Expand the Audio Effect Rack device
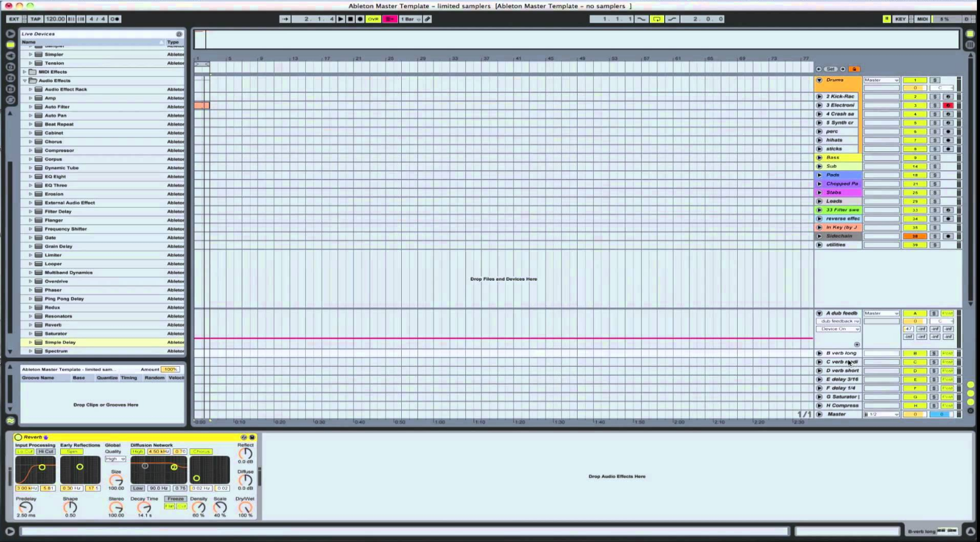The height and width of the screenshot is (542, 980). click(x=30, y=89)
